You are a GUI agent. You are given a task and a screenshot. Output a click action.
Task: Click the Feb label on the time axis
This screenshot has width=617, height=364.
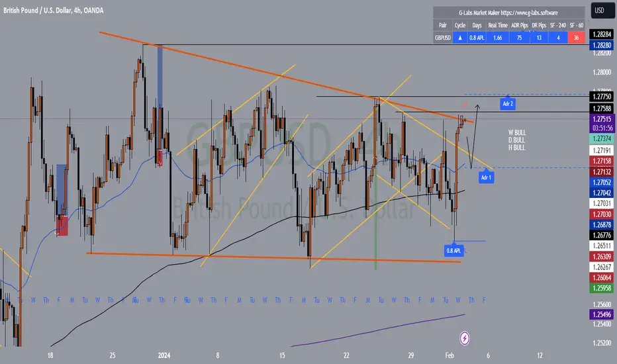450,355
